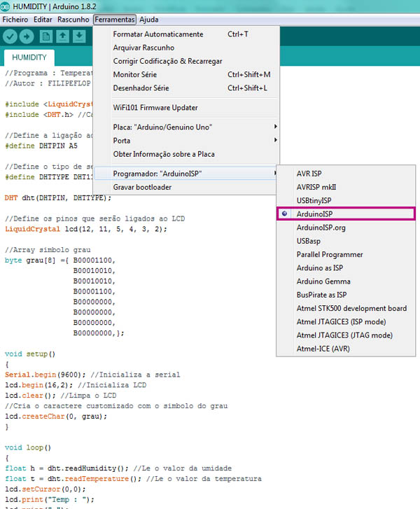The width and height of the screenshot is (420, 509).
Task: Open the Rascunho menu
Action: [x=73, y=20]
